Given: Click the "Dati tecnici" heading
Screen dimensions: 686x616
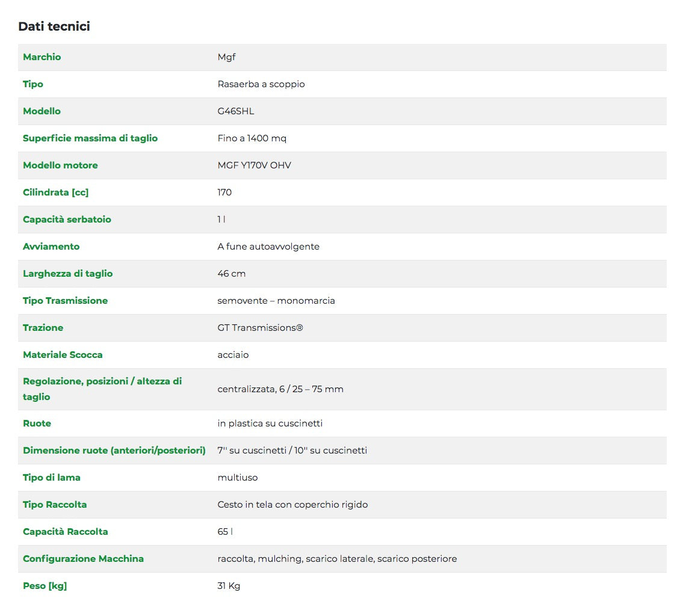Looking at the screenshot, I should [x=54, y=26].
